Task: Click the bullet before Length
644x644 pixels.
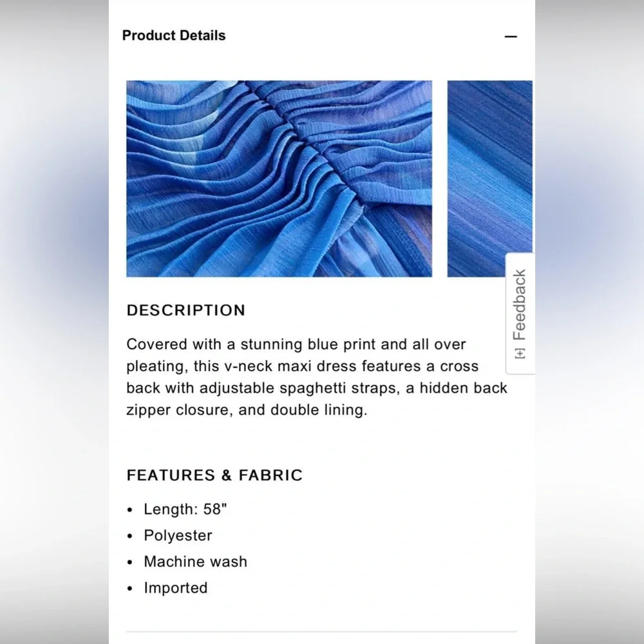Action: [x=130, y=510]
